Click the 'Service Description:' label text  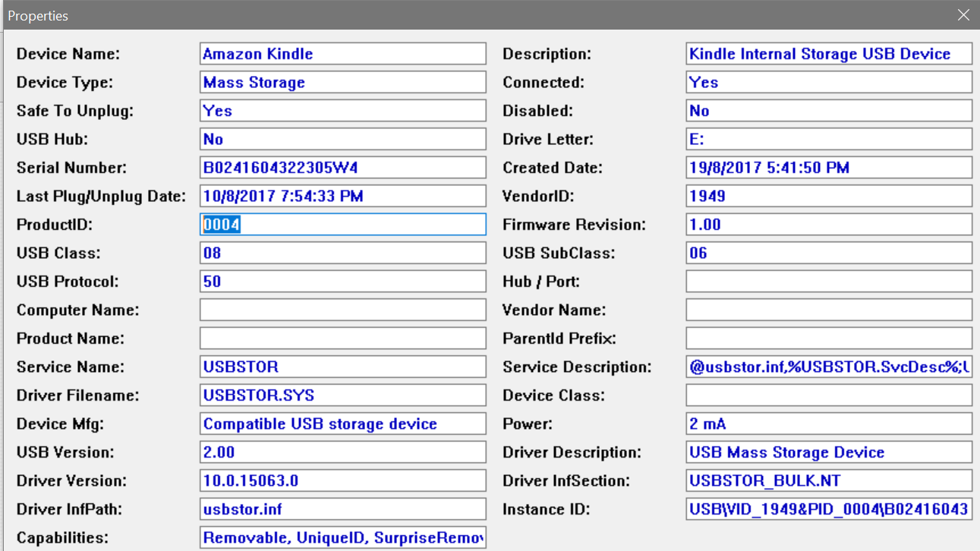pos(578,367)
